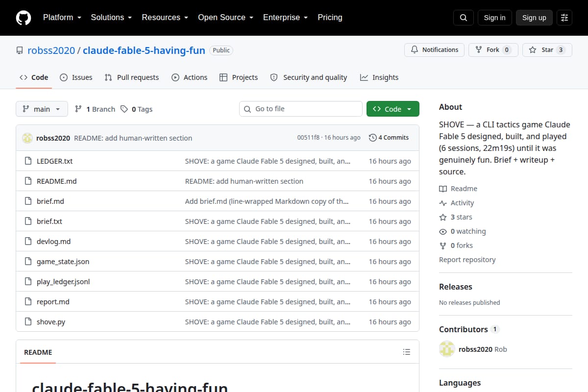
Task: Open the Actions tab
Action: [189, 77]
